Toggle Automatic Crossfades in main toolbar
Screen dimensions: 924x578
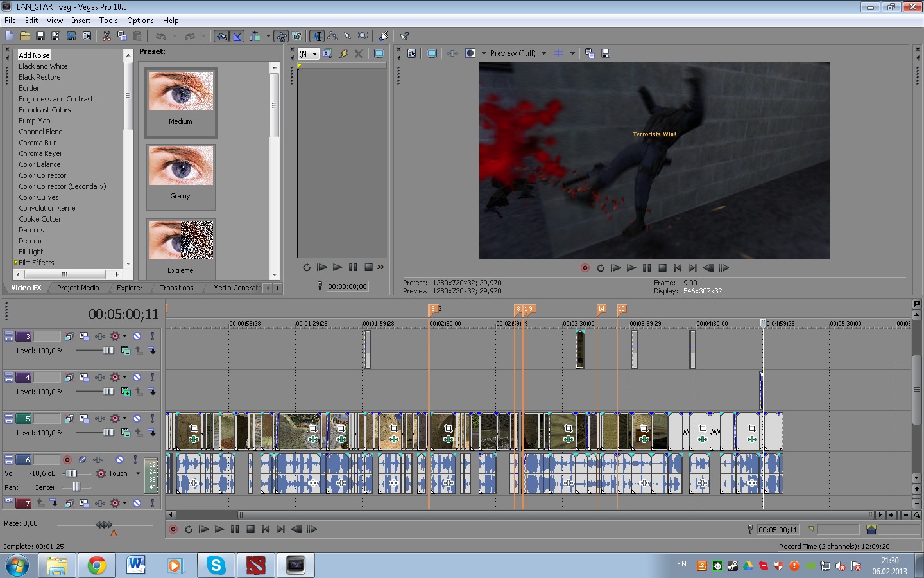pos(237,36)
